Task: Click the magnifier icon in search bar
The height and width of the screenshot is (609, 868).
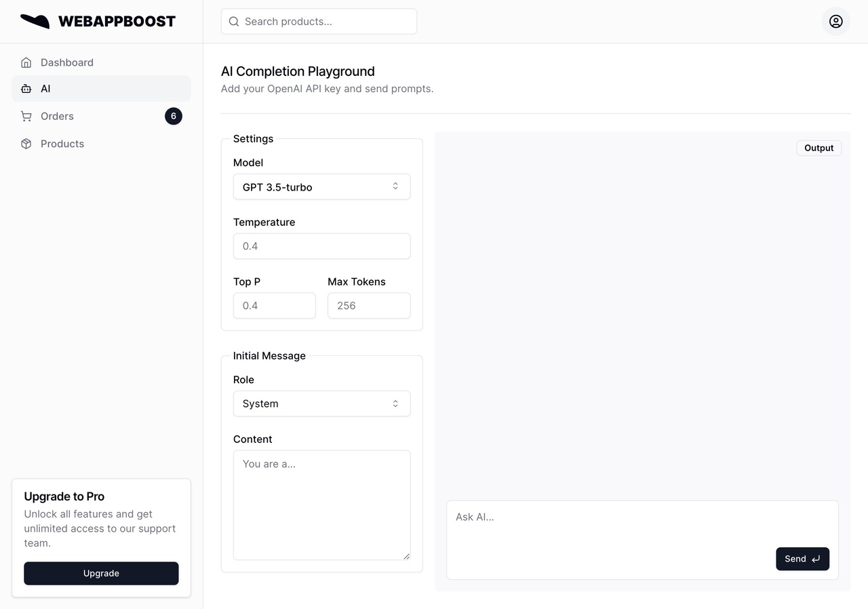Action: (x=233, y=21)
